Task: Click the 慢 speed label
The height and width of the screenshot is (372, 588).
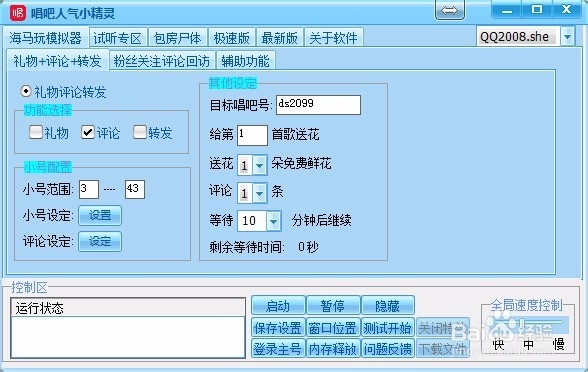Action: pyautogui.click(x=558, y=344)
